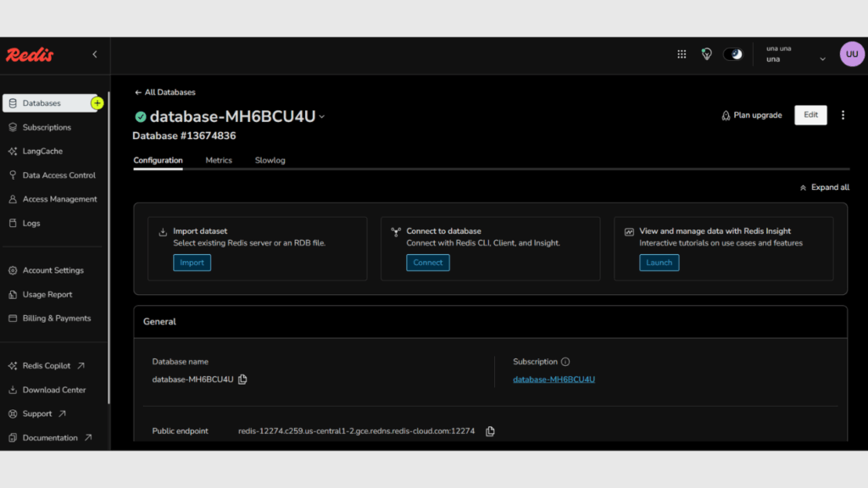868x488 pixels.
Task: Open the UU user avatar menu
Action: [852, 54]
